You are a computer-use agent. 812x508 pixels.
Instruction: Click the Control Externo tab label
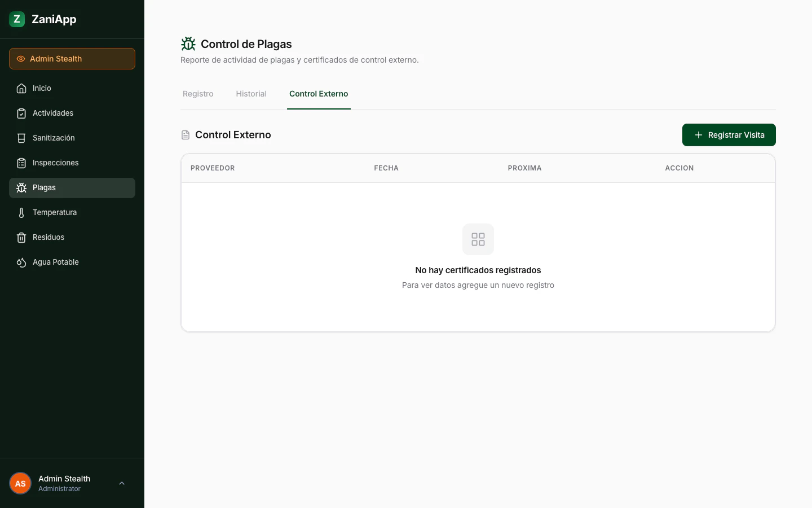coord(319,94)
